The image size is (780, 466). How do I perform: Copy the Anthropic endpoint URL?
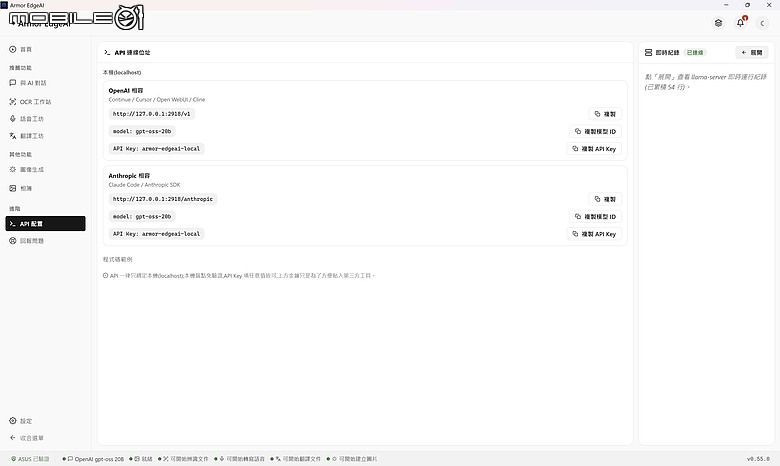(605, 199)
